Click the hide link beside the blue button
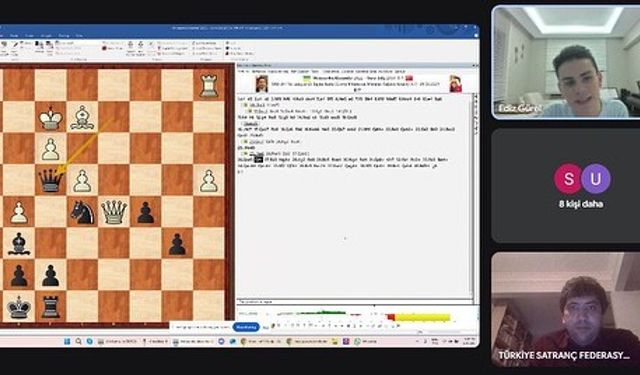Screen dimensions: 640x375 click(x=265, y=327)
